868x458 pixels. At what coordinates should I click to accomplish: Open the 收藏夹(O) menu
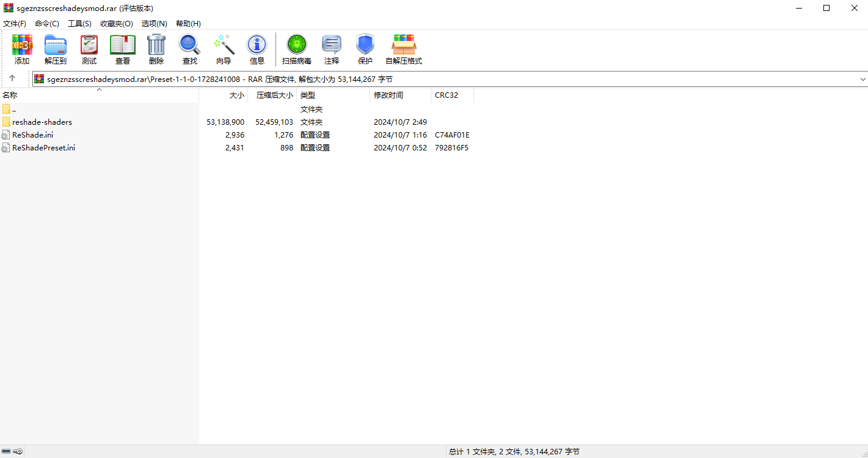(x=117, y=23)
